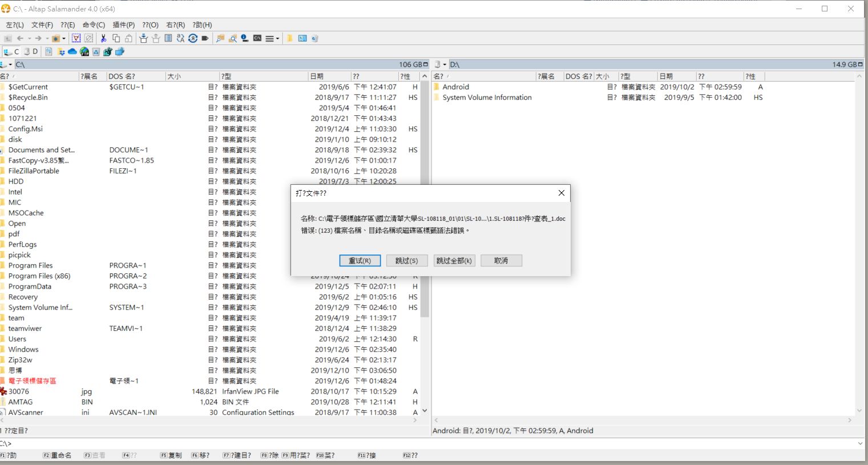Open right panel drive dropdown arrow
Image resolution: width=868 pixels, height=465 pixels.
point(445,64)
